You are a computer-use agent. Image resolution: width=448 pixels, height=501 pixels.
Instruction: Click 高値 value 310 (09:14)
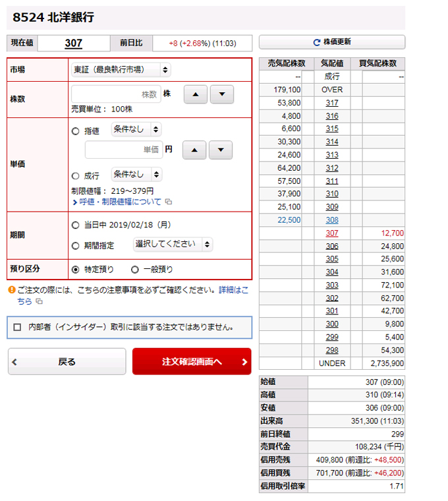point(385,395)
